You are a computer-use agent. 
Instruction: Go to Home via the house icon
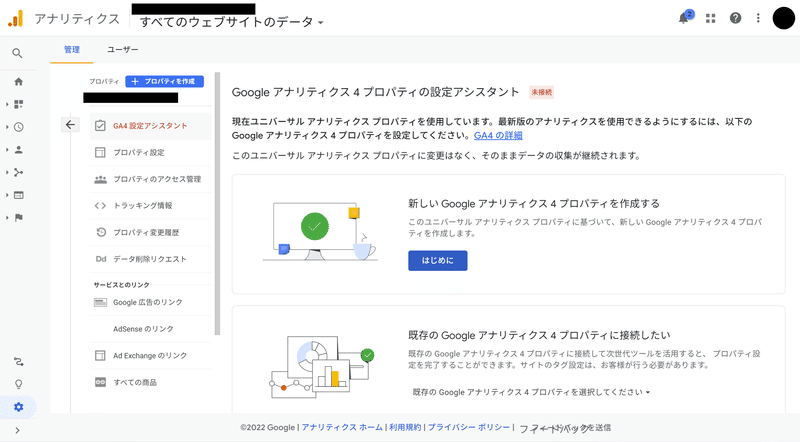(x=19, y=82)
